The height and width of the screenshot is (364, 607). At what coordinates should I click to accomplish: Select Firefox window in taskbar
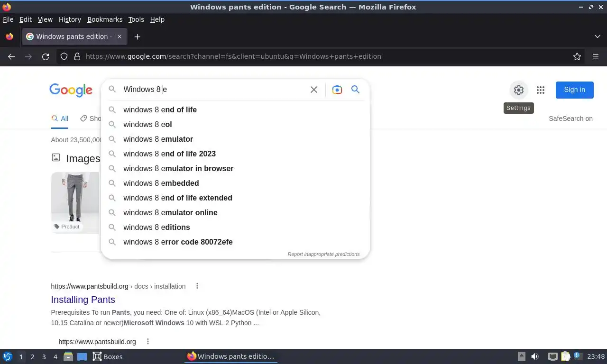click(x=231, y=356)
